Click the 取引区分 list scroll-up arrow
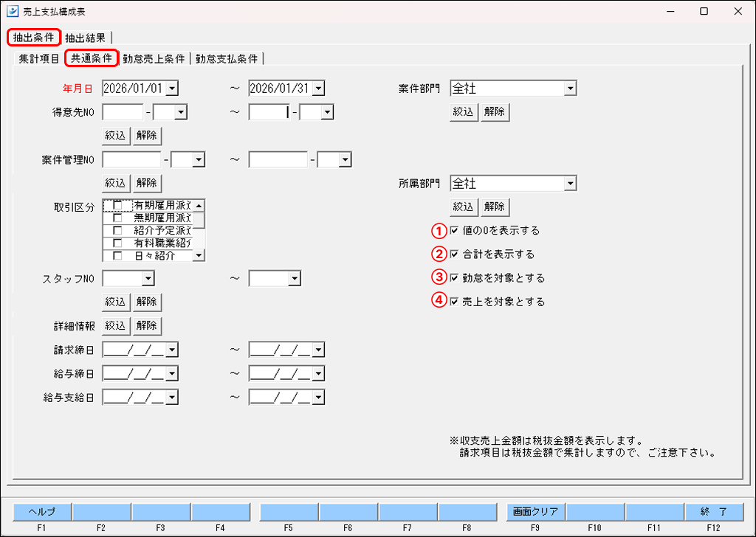Screen dimensions: 756x537 [199, 206]
